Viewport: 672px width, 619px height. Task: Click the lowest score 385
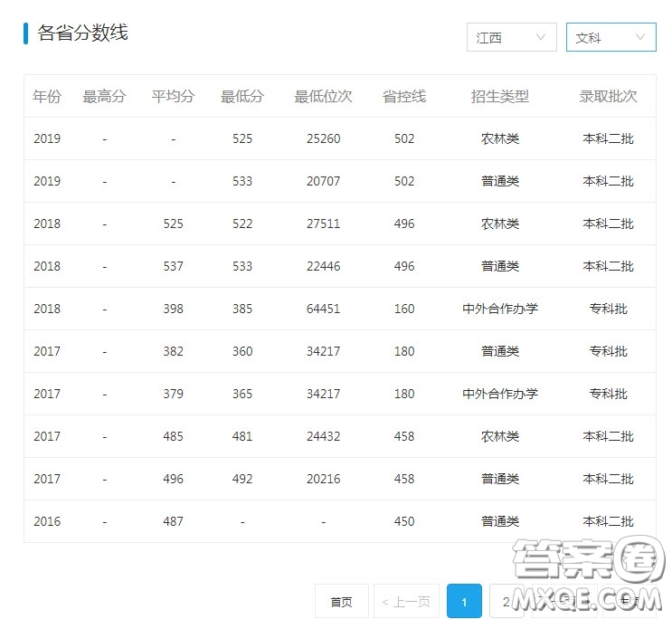point(242,309)
